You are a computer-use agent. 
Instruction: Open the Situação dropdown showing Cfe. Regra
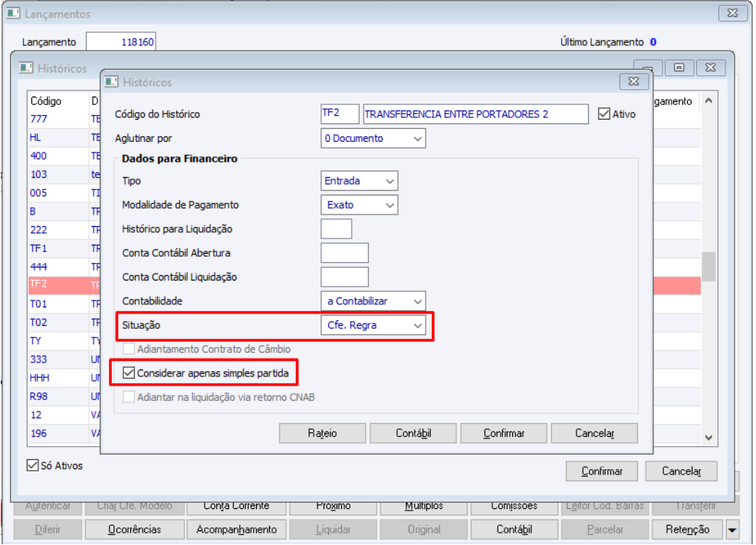(x=373, y=325)
